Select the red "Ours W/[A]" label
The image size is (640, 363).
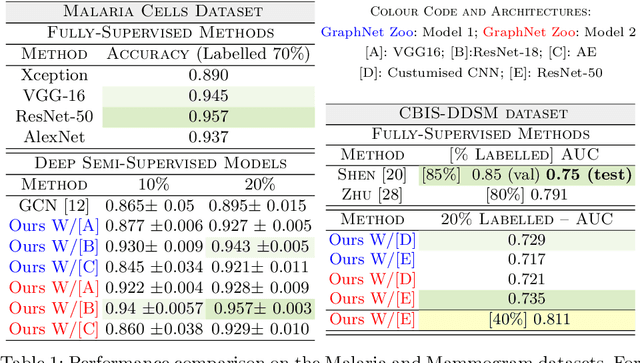pos(53,288)
